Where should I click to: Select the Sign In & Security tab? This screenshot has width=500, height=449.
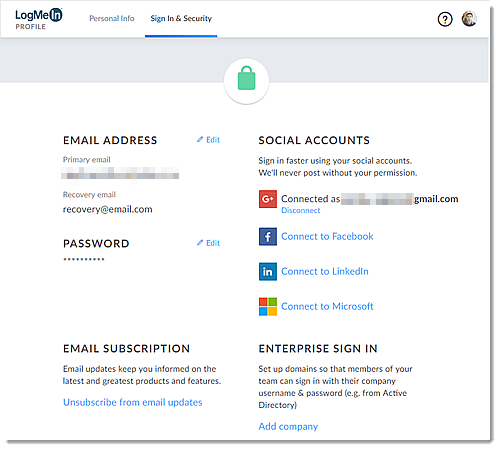pyautogui.click(x=181, y=18)
